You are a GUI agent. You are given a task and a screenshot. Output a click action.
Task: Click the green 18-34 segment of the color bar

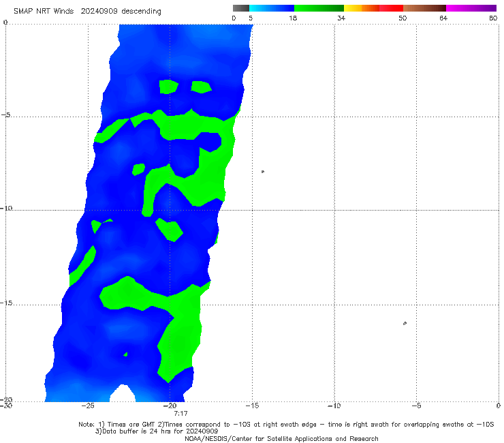click(x=319, y=8)
